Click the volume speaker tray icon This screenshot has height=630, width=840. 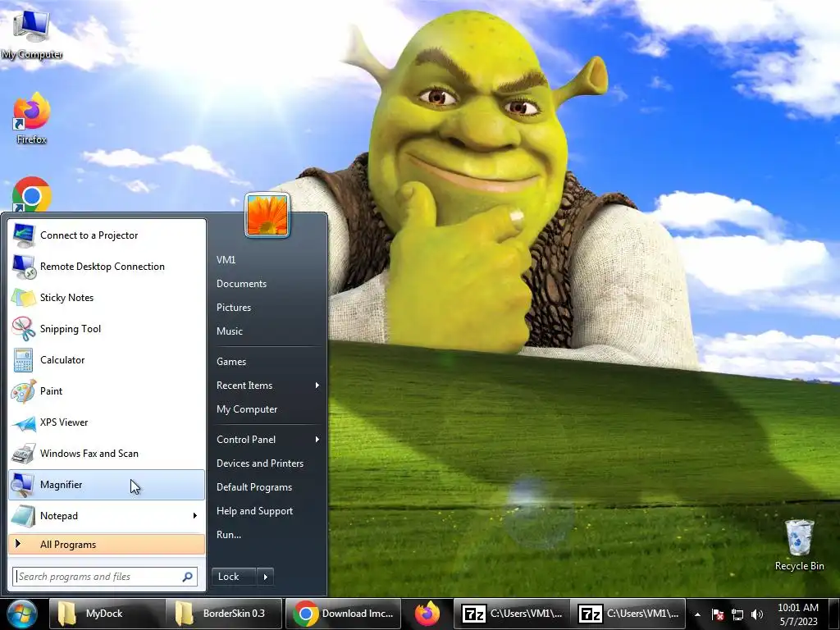click(757, 614)
